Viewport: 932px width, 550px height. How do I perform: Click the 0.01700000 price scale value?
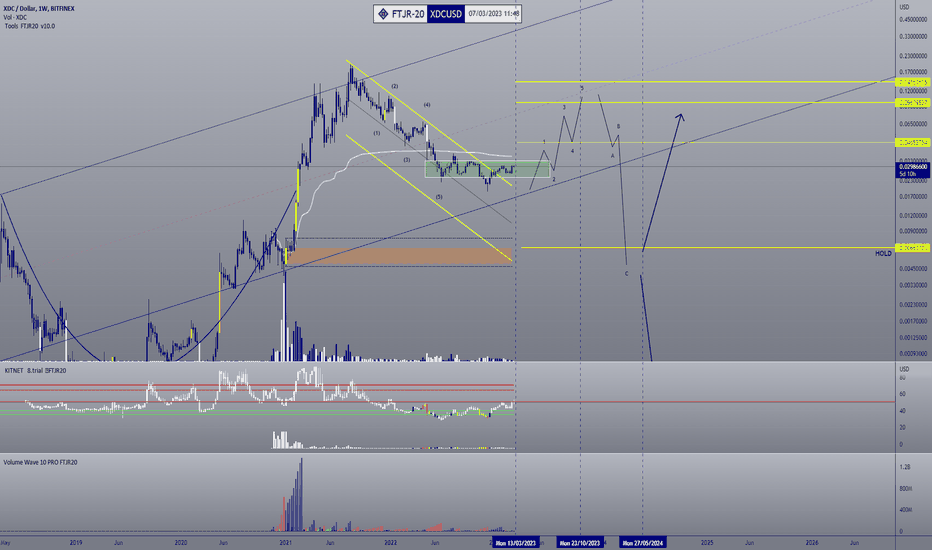[913, 196]
